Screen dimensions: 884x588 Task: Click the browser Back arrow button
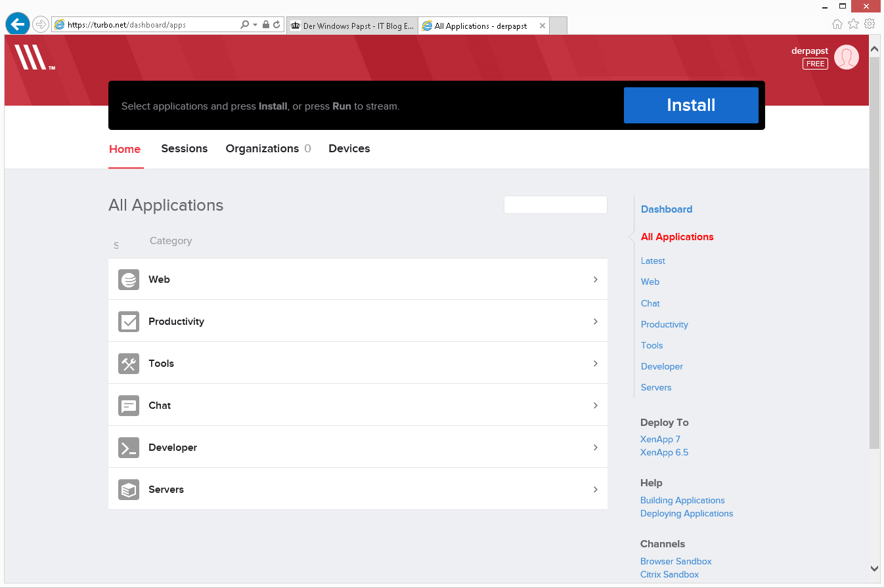[x=18, y=24]
